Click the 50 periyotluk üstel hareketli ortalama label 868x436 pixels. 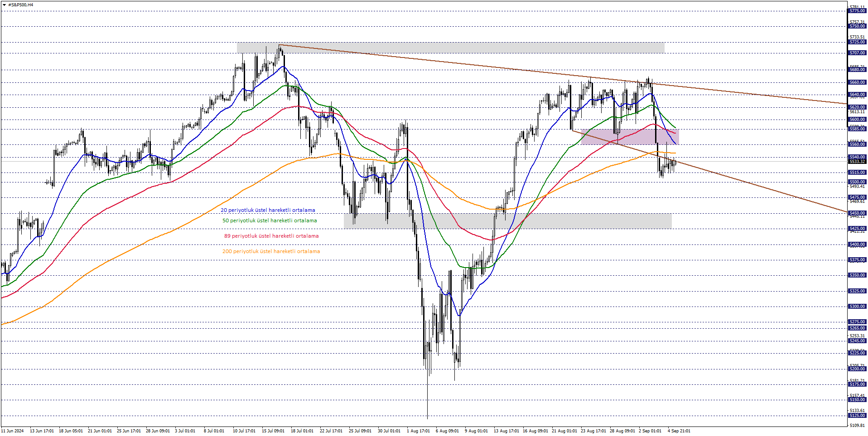270,220
